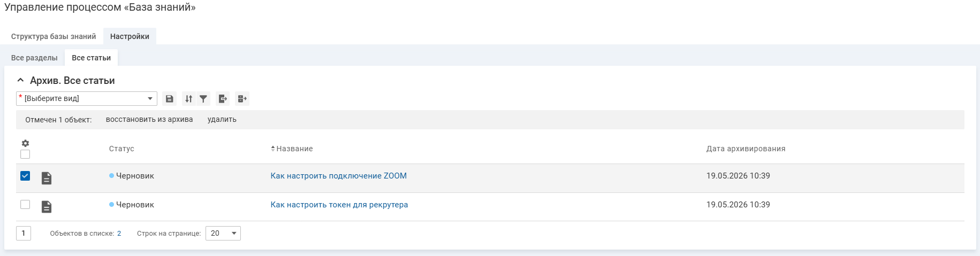Open the Как настроить подключение ZOOM link

[x=339, y=176]
